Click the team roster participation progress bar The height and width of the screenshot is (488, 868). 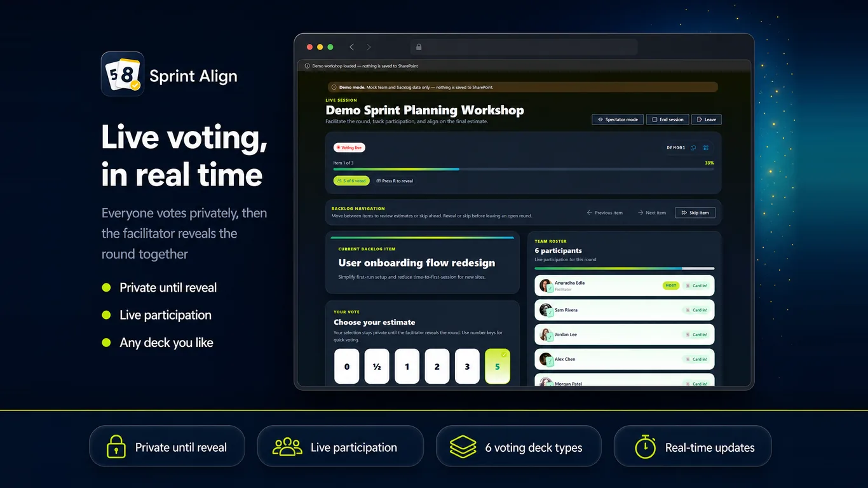click(x=625, y=268)
